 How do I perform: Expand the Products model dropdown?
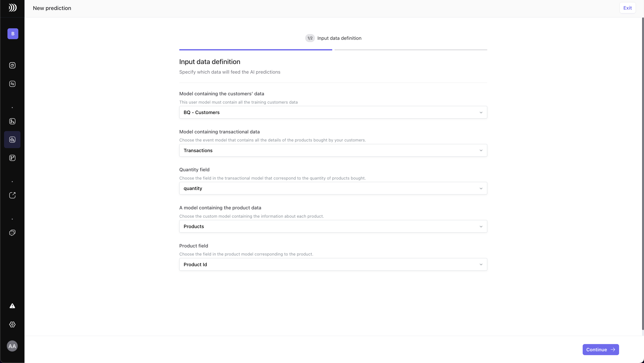(333, 226)
